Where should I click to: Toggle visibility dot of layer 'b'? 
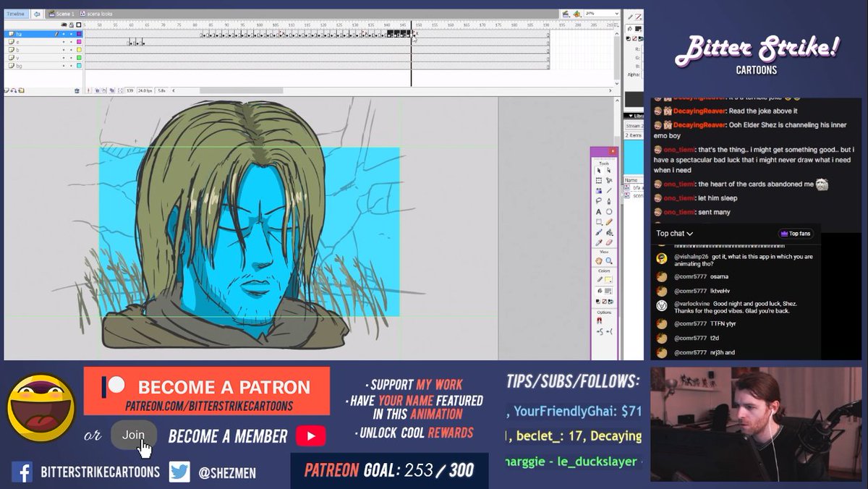(64, 50)
